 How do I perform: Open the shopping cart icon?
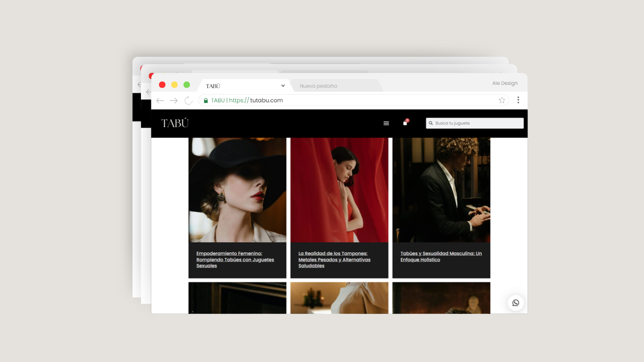pos(405,123)
